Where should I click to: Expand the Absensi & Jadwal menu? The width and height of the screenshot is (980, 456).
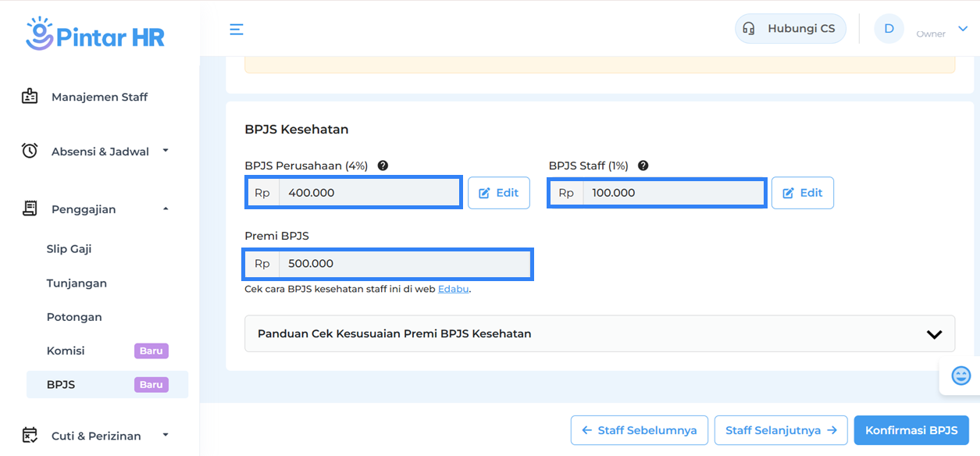pyautogui.click(x=100, y=151)
